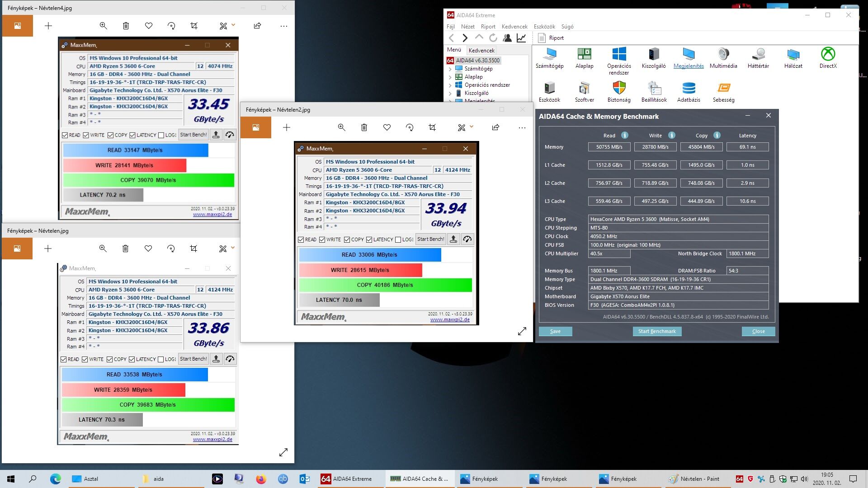Click Start Bench! in Névtelen2 MaxxMem
Screen dimensions: 868x488
point(431,239)
